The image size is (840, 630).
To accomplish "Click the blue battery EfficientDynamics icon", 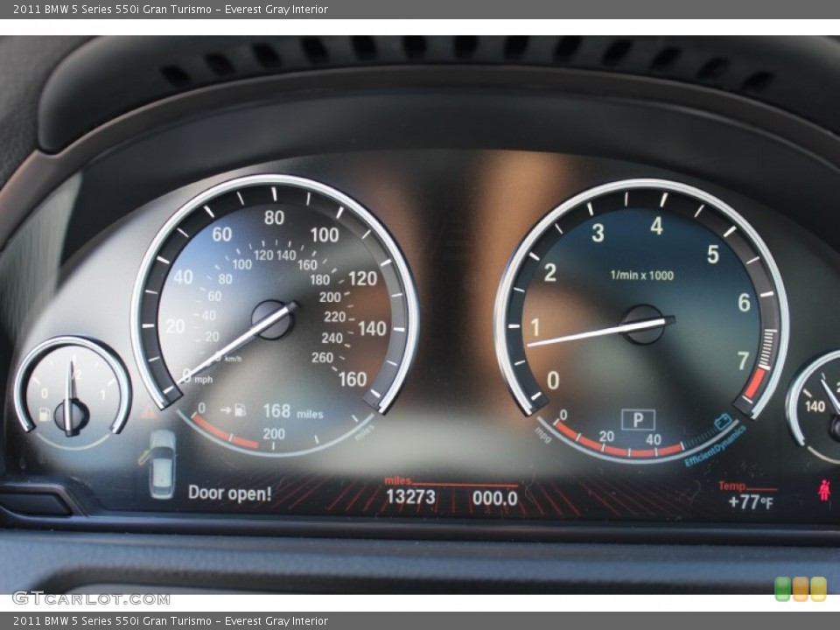I will [x=724, y=421].
